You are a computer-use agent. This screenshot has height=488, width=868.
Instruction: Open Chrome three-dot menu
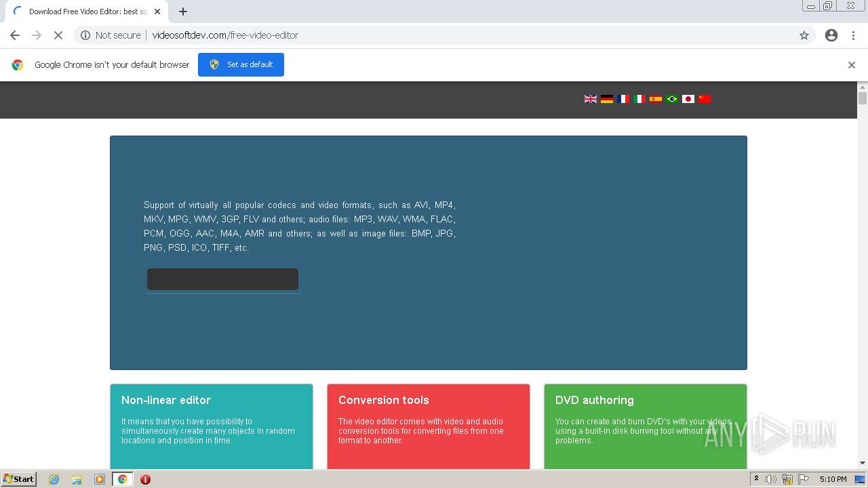tap(854, 35)
